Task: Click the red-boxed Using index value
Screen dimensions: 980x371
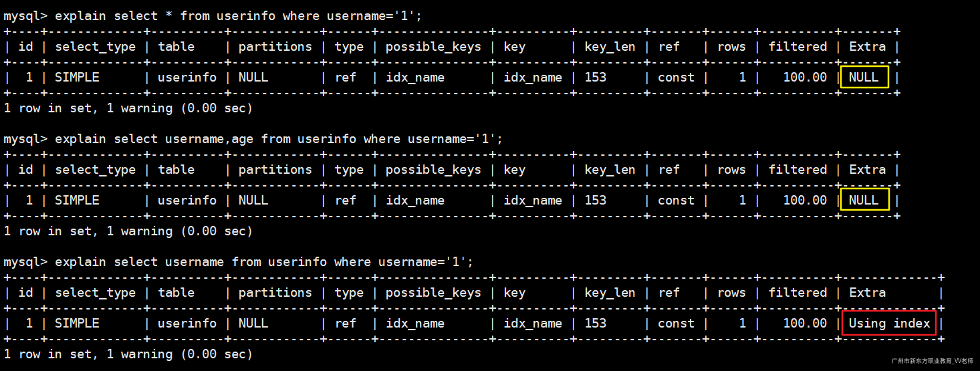Action: tap(889, 323)
